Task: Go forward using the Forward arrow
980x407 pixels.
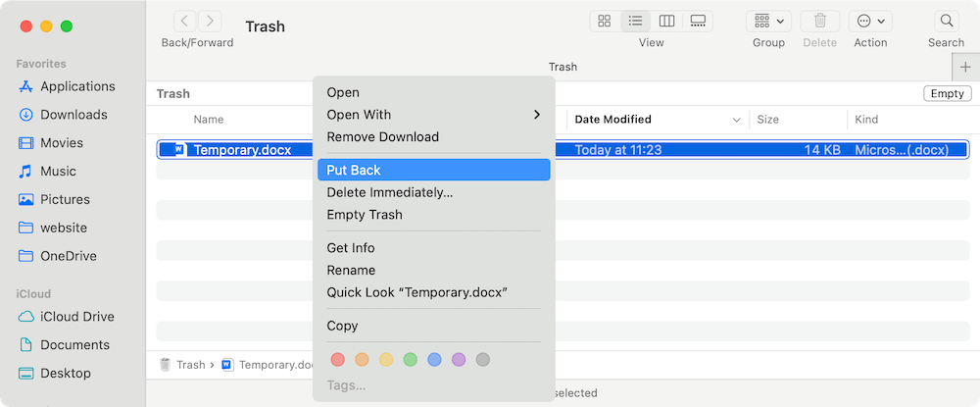Action: (x=210, y=22)
